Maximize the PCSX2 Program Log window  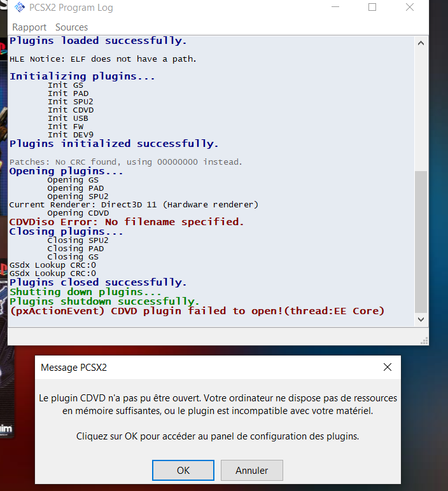tap(372, 7)
